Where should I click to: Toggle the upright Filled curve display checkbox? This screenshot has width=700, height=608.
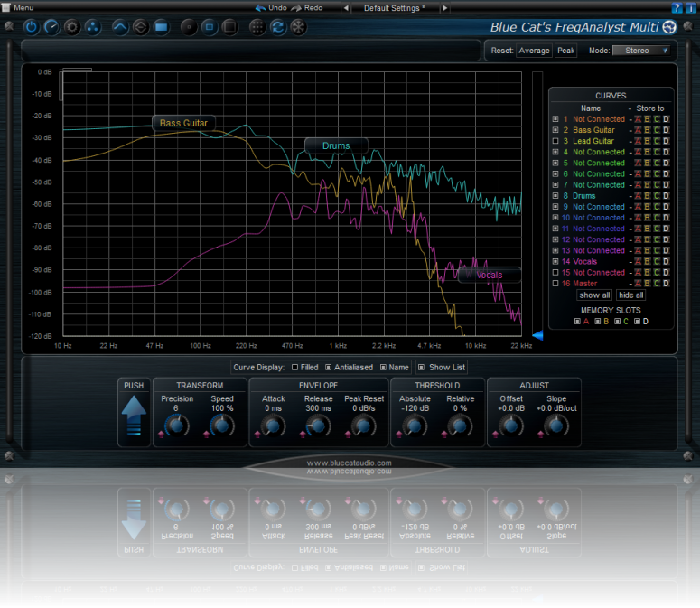tap(295, 368)
